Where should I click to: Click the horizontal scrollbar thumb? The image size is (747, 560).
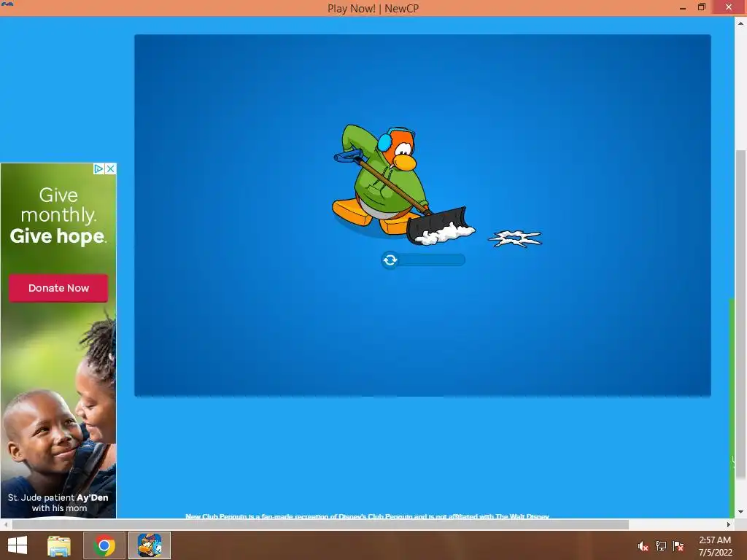(x=320, y=524)
